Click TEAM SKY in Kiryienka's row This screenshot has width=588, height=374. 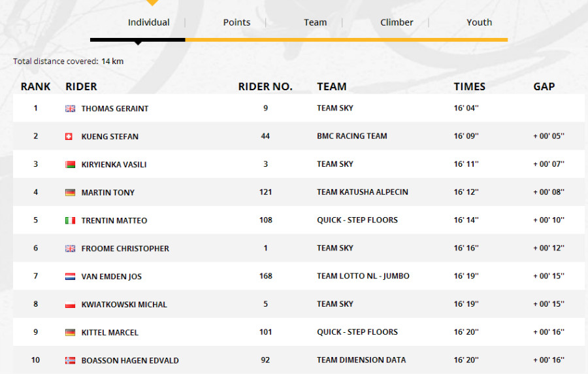(x=335, y=164)
